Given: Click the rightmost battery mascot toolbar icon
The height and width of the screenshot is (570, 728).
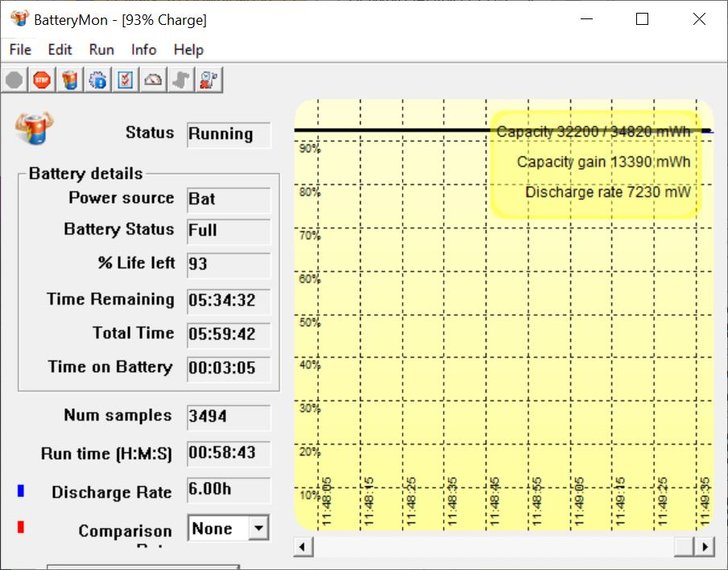Looking at the screenshot, I should [x=209, y=80].
